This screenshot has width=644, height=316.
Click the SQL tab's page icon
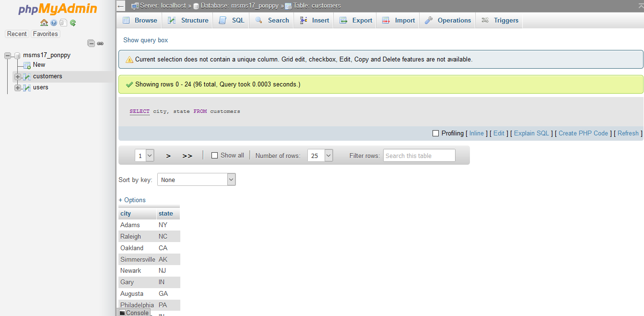[x=222, y=20]
